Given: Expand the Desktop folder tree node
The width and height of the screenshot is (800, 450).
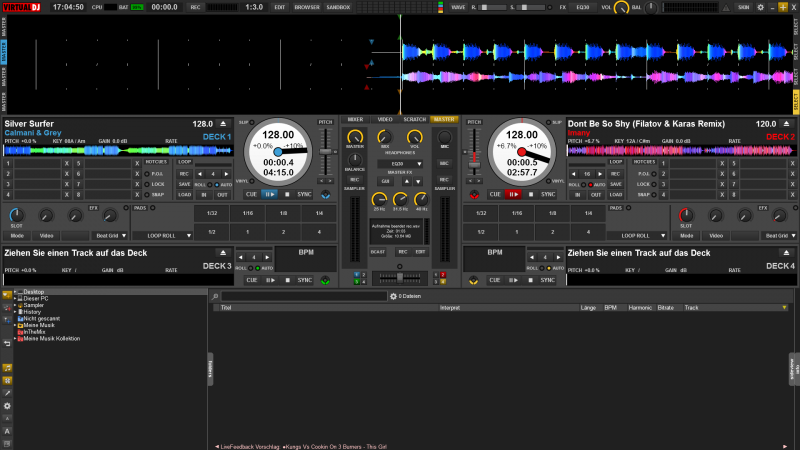Looking at the screenshot, I should (15, 292).
